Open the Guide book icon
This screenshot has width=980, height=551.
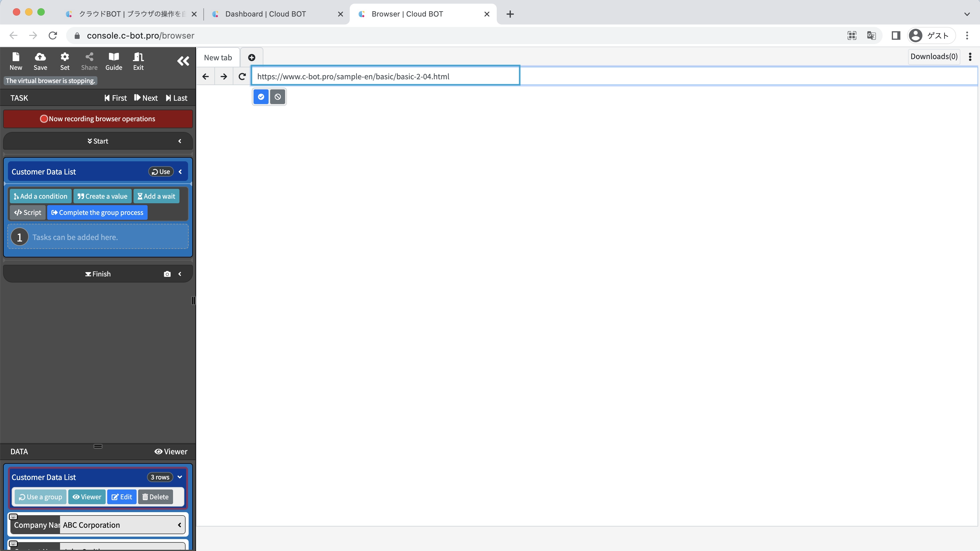pyautogui.click(x=114, y=61)
